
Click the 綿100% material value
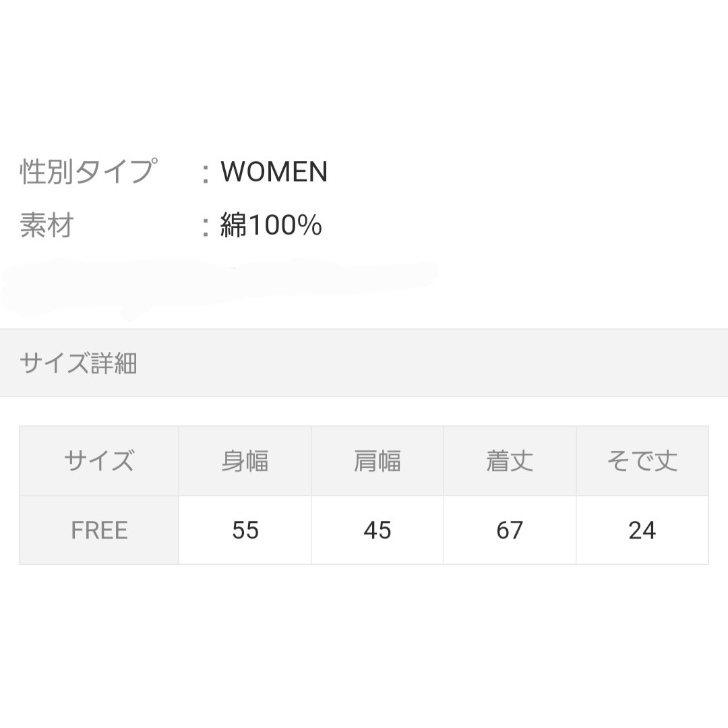pos(271,225)
